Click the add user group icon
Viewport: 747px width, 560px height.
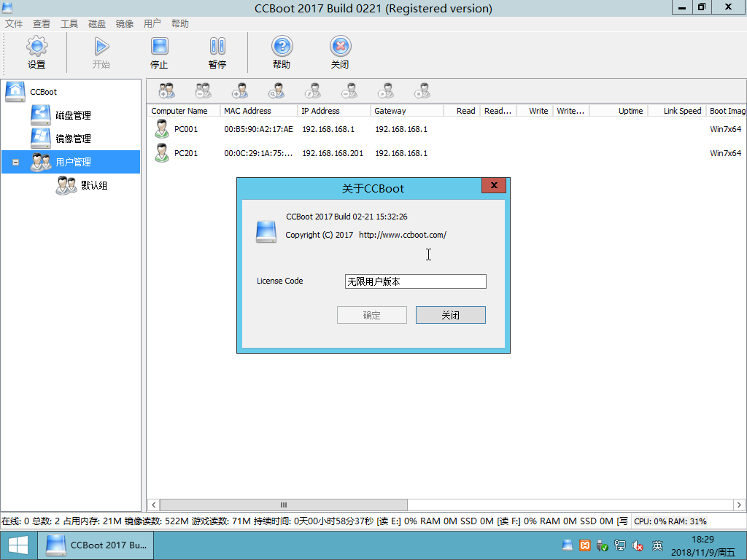[x=166, y=91]
